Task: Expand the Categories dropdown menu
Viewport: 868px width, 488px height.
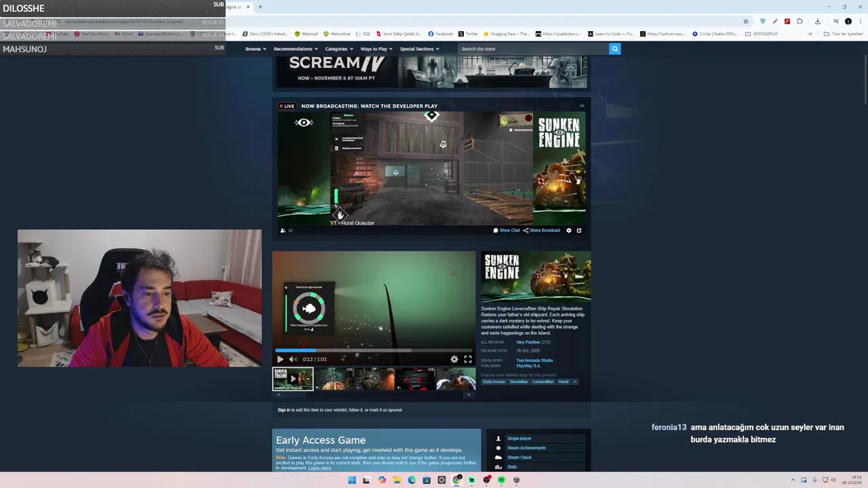Action: pyautogui.click(x=338, y=49)
